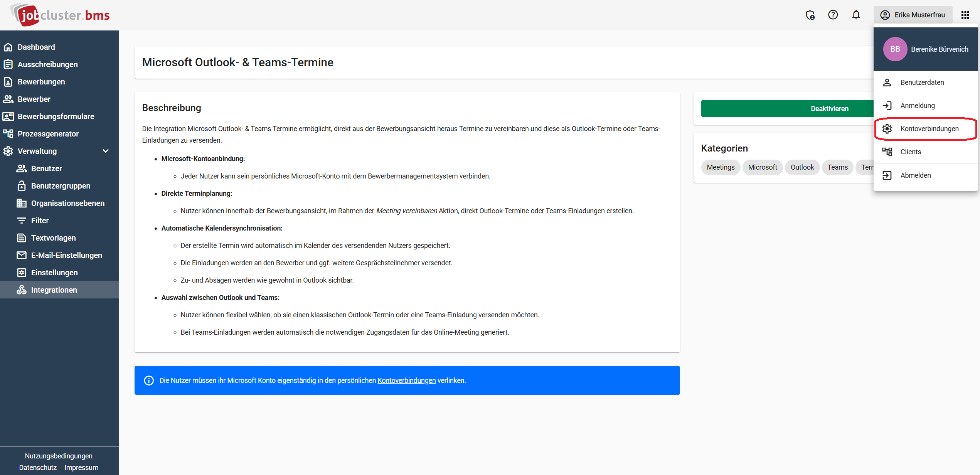Open the Impressum footer link
Viewport: 980px width, 475px height.
81,468
